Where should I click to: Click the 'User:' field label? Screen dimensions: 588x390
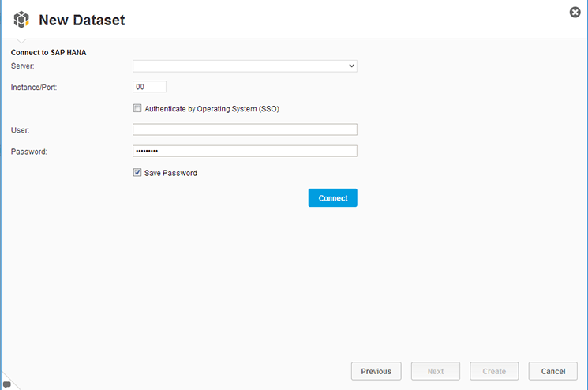(x=20, y=129)
